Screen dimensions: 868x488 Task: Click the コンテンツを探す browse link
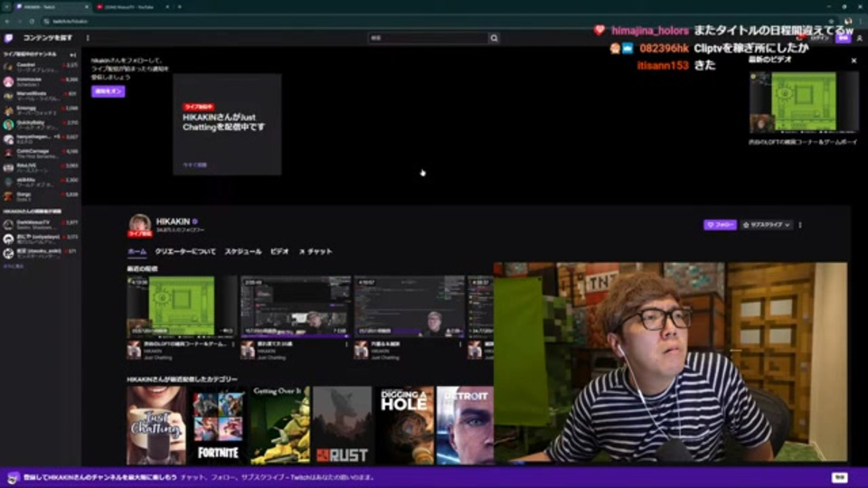click(x=48, y=38)
